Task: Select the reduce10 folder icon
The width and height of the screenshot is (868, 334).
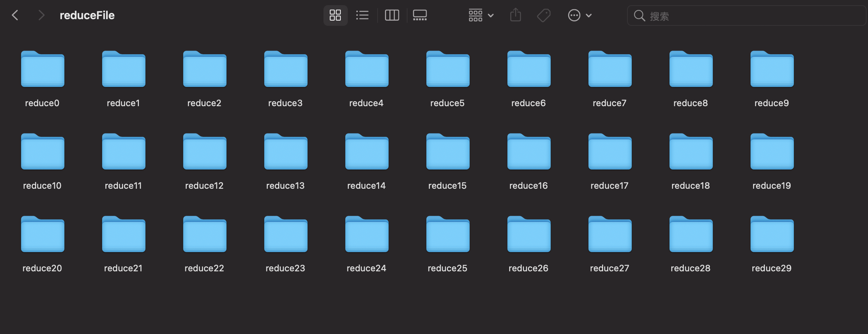Action: (x=43, y=152)
